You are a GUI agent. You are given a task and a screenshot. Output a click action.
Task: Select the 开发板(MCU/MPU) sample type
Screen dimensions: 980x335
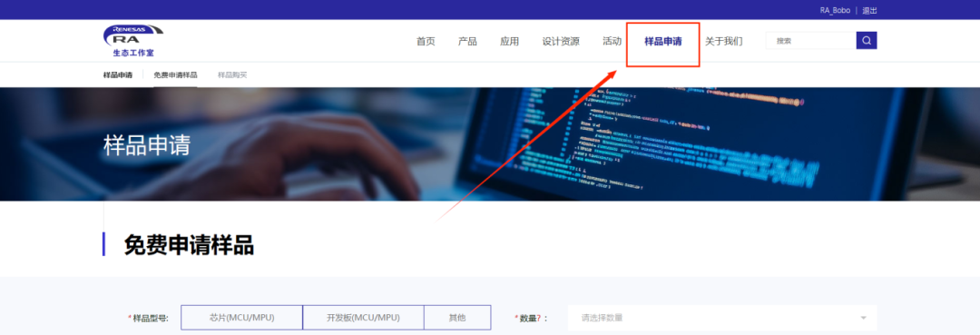[363, 318]
